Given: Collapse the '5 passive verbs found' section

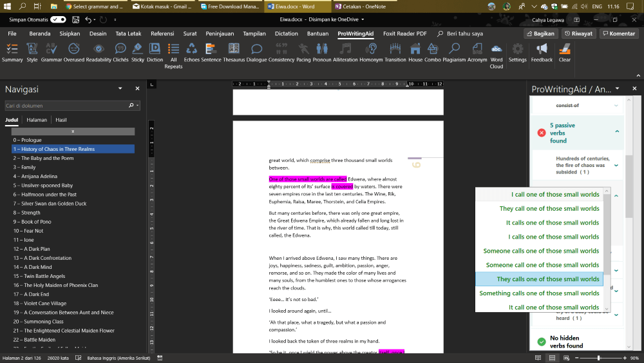Looking at the screenshot, I should pos(616,132).
